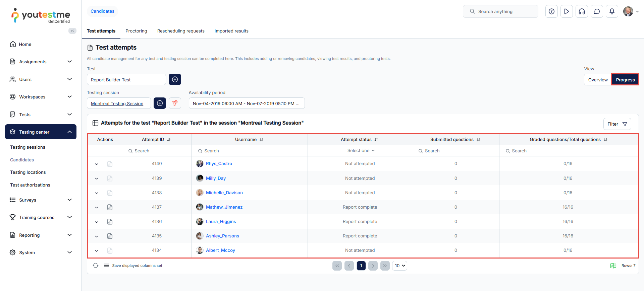Click the headset support icon
The height and width of the screenshot is (291, 644).
click(x=582, y=11)
